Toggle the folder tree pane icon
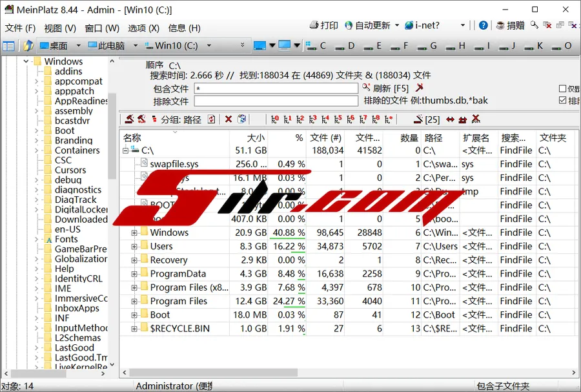This screenshot has height=392, width=581. click(8, 46)
